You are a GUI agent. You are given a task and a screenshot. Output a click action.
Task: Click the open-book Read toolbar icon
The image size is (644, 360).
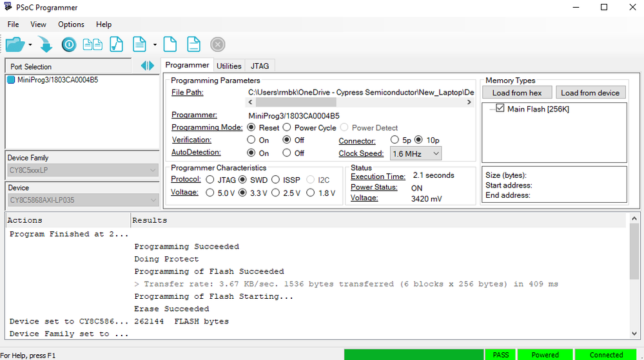pyautogui.click(x=92, y=44)
